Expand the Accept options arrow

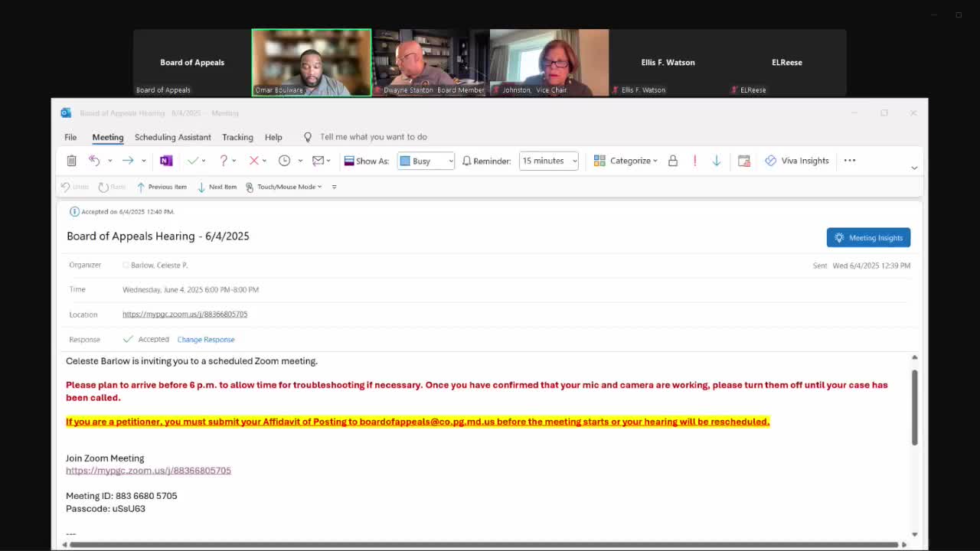tap(204, 161)
